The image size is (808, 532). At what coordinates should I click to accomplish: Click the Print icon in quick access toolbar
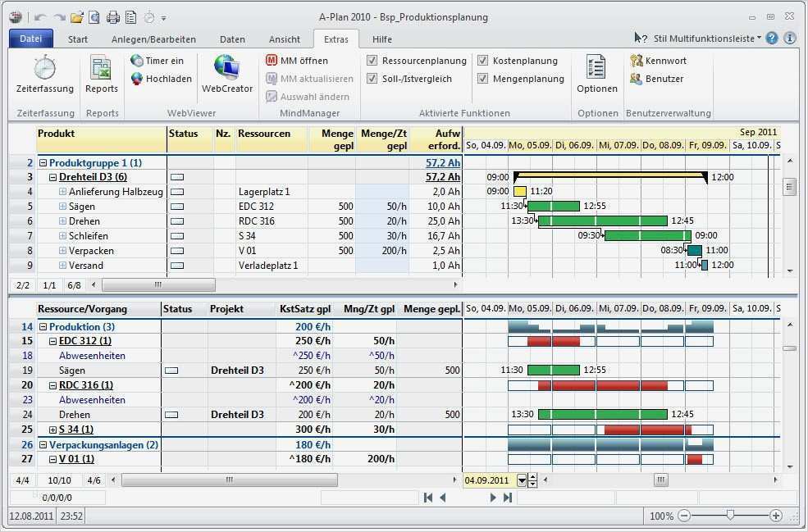tap(113, 16)
